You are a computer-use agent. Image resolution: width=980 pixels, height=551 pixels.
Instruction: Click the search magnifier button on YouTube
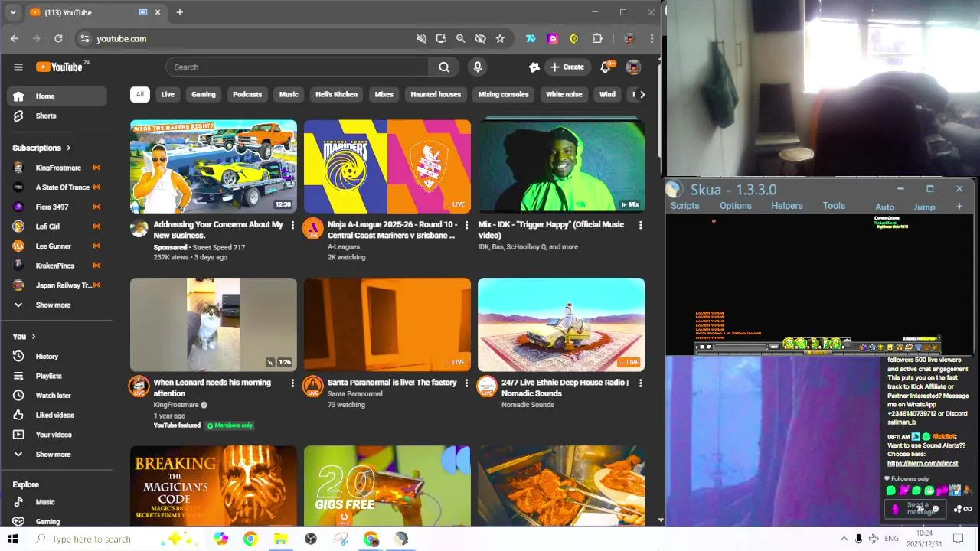coord(444,67)
